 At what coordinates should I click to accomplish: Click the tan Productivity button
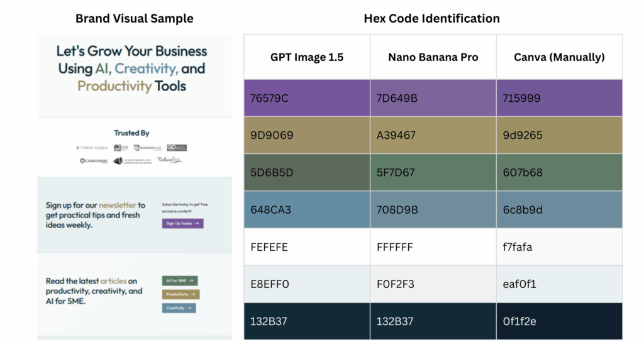[x=180, y=294]
